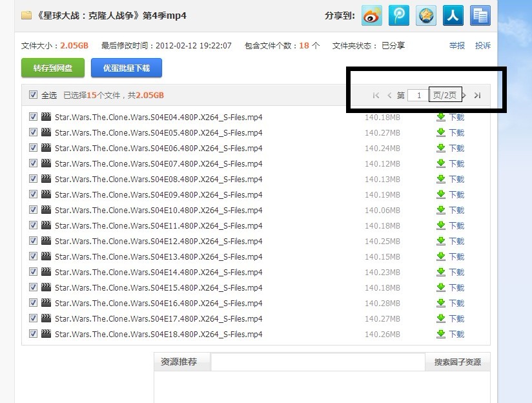Share to Sina Weibo icon
Viewport: 532px width, 403px height.
[x=371, y=15]
